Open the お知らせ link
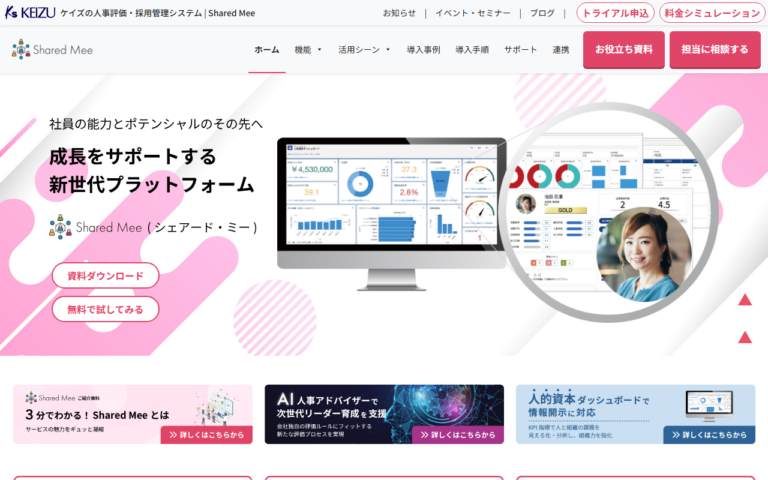The image size is (768, 480). pyautogui.click(x=399, y=13)
